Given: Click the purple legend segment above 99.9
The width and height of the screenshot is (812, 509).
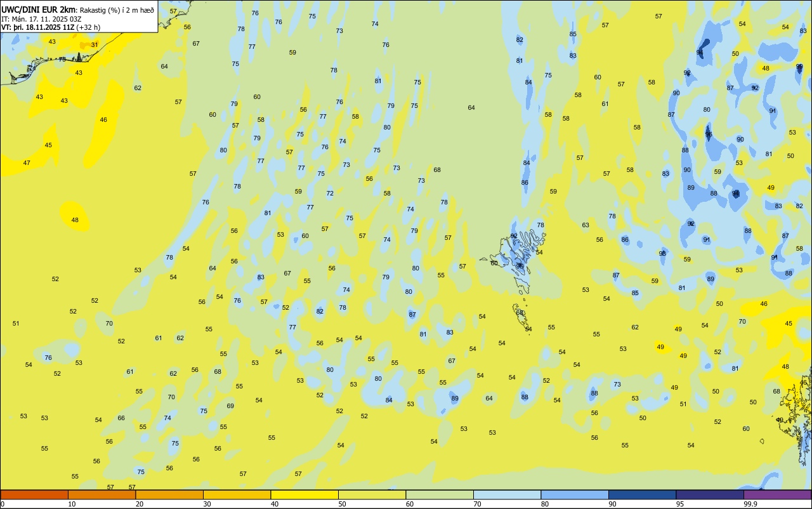Looking at the screenshot, I should pos(777,494).
